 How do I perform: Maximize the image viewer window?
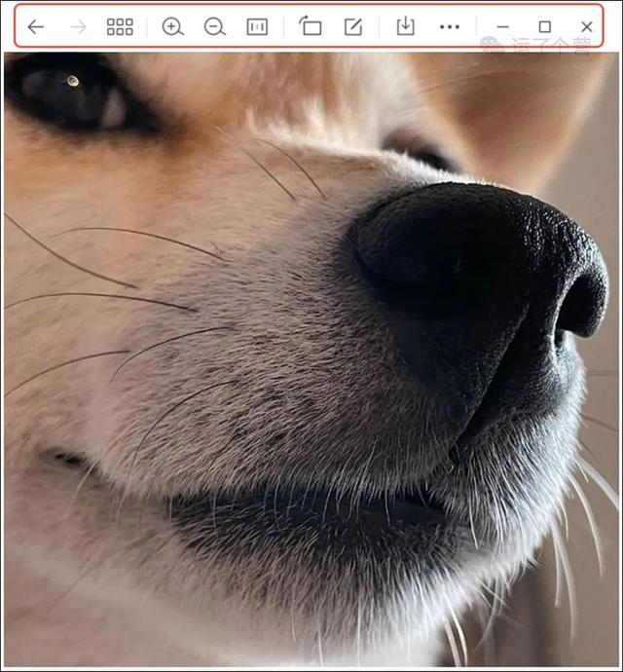[x=544, y=27]
